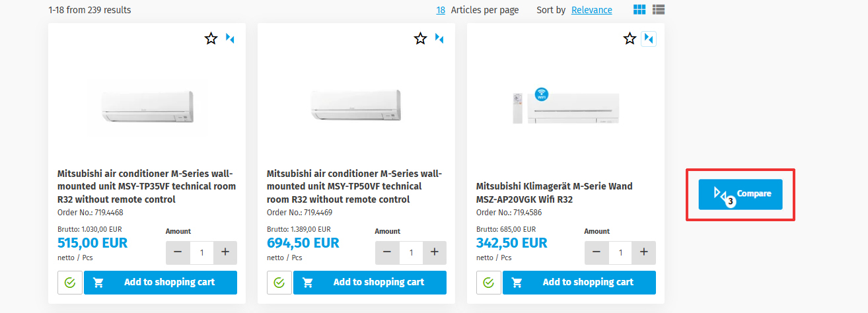868x313 pixels.
Task: Star the MSY-TP50VF air conditioner
Action: (x=420, y=39)
